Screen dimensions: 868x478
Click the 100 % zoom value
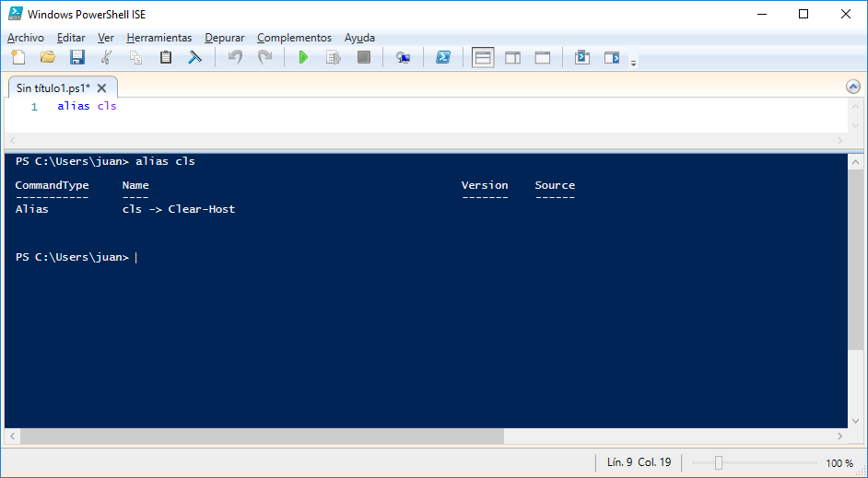point(839,463)
